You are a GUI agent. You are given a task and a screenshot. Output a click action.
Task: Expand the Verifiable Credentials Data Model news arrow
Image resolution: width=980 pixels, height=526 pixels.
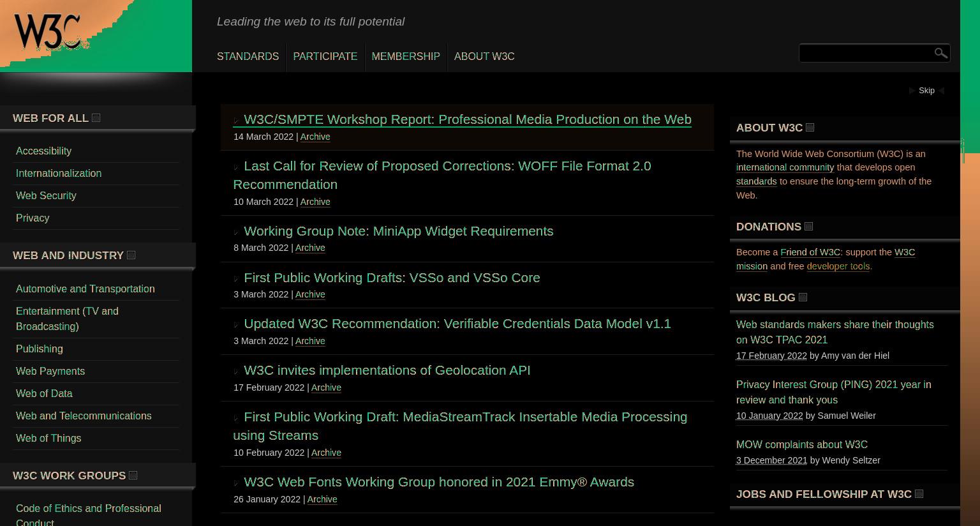click(237, 325)
